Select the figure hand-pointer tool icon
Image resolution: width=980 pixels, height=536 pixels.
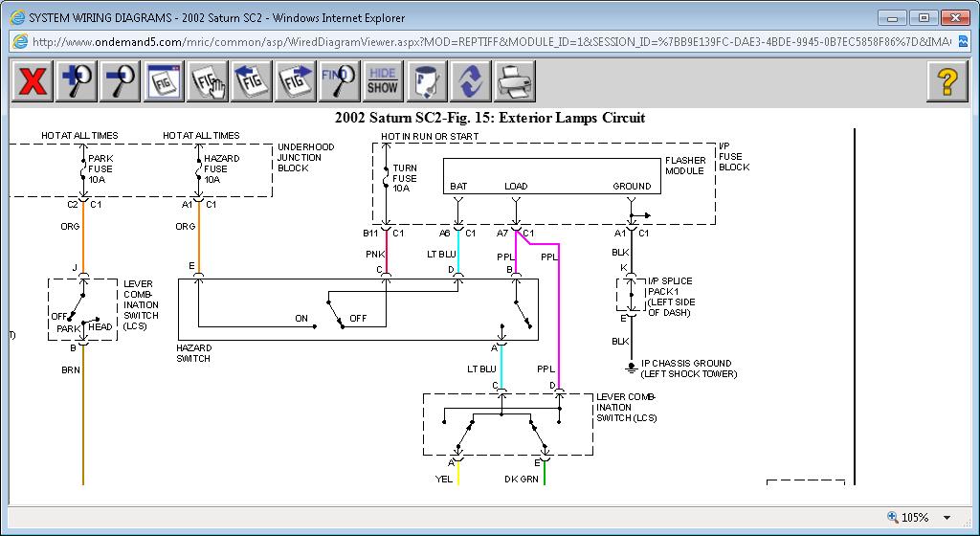(208, 80)
